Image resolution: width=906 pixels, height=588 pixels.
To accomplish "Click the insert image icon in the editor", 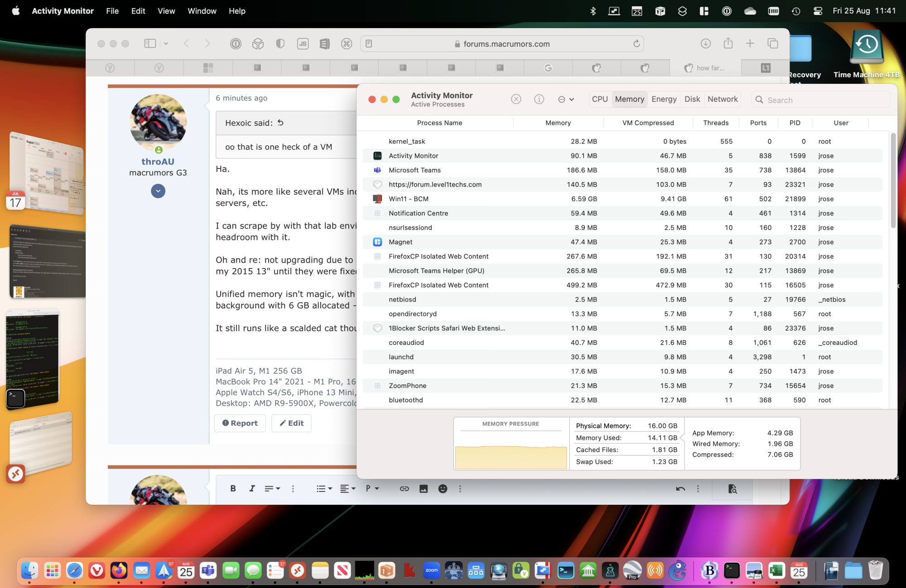I will click(x=423, y=488).
